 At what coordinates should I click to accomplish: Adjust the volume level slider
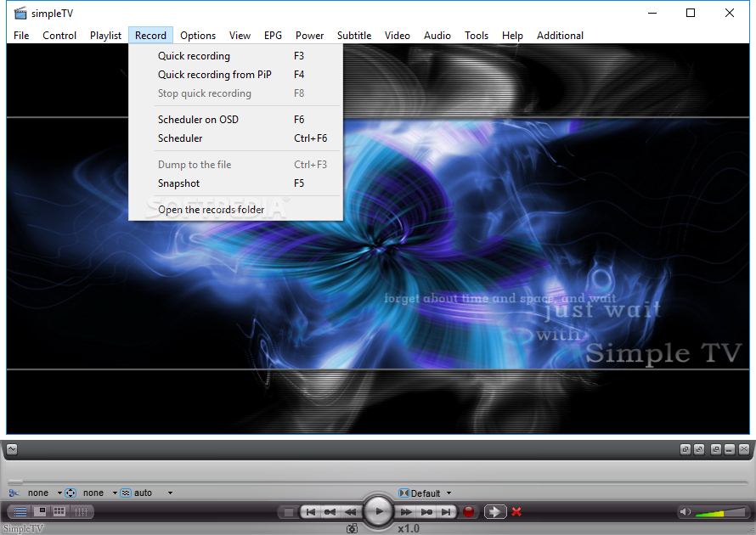(x=721, y=512)
